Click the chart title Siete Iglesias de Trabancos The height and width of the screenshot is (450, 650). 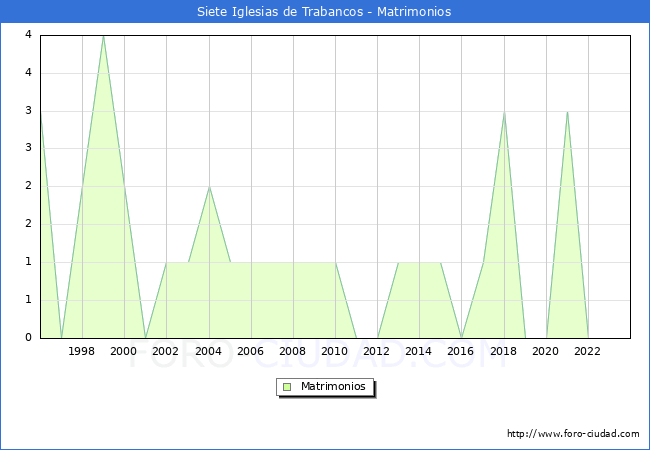click(324, 12)
